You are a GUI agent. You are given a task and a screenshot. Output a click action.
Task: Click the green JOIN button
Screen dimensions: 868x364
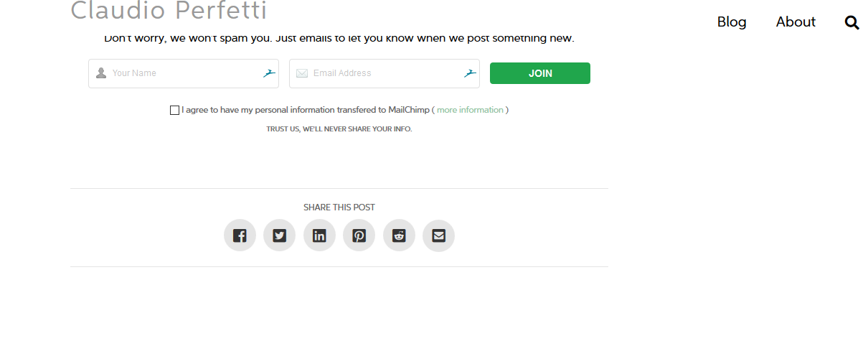pyautogui.click(x=540, y=73)
